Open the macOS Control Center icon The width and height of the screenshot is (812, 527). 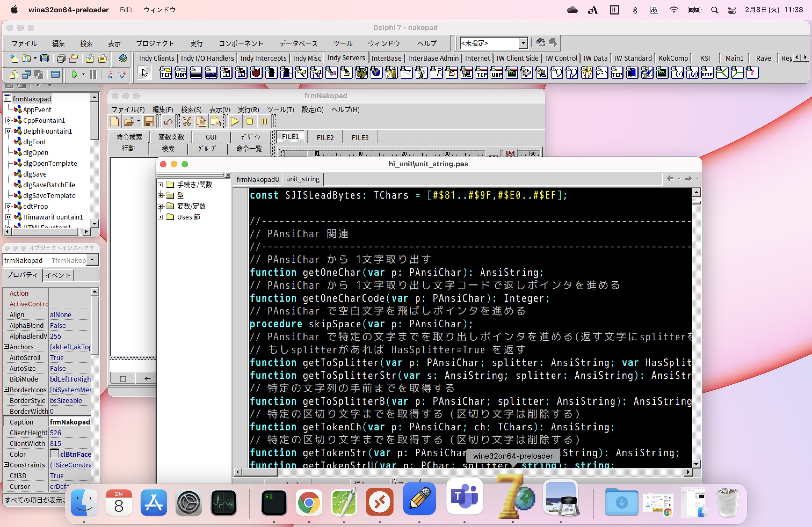tap(732, 10)
